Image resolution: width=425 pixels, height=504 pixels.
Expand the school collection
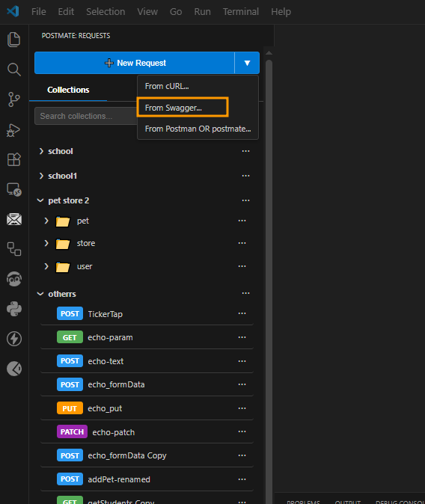[x=41, y=151]
